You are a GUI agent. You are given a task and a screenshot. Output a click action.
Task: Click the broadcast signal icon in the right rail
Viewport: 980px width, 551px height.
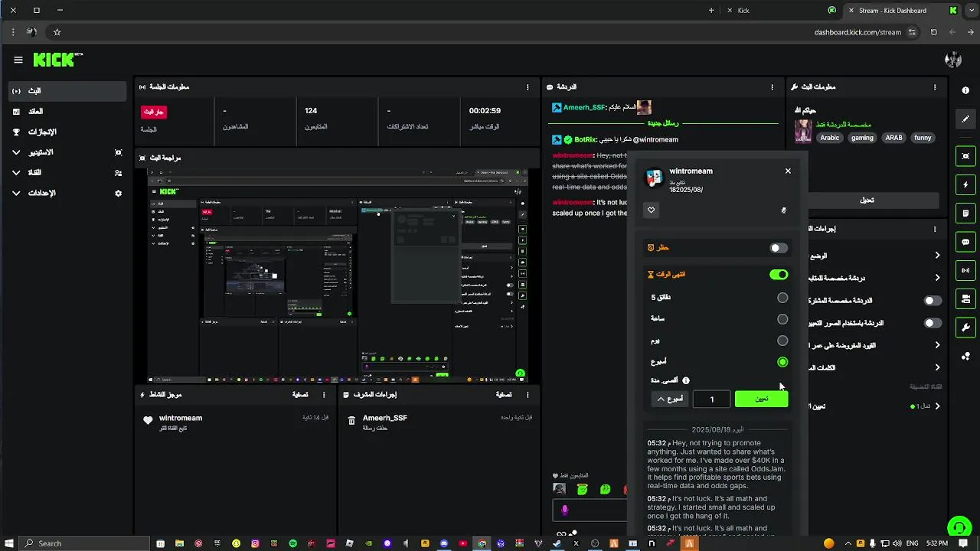point(965,270)
